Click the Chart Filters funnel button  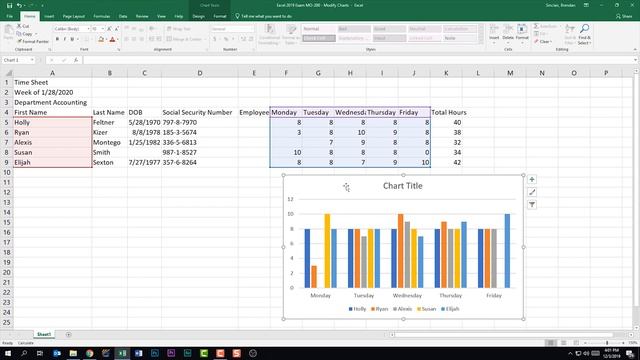(x=532, y=204)
